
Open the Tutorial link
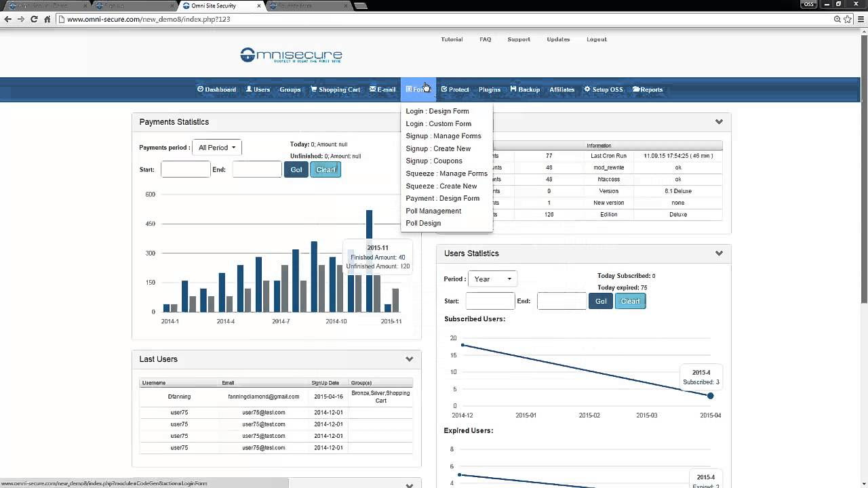click(452, 39)
